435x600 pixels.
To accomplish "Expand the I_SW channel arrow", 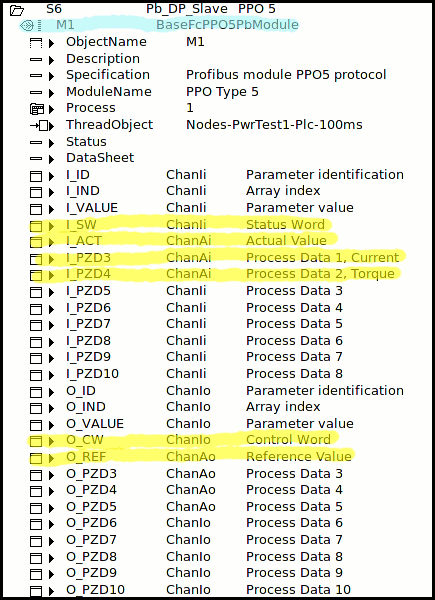I will (52, 226).
